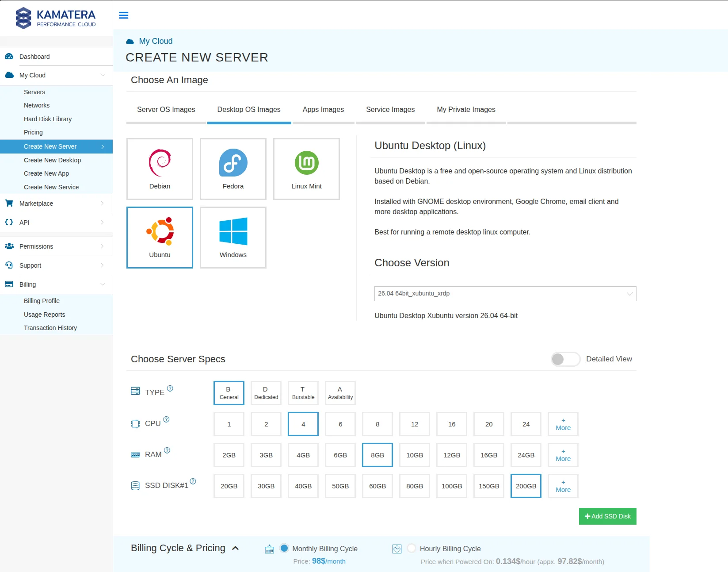Choose 24 CPU cores
The image size is (728, 572).
click(x=526, y=424)
